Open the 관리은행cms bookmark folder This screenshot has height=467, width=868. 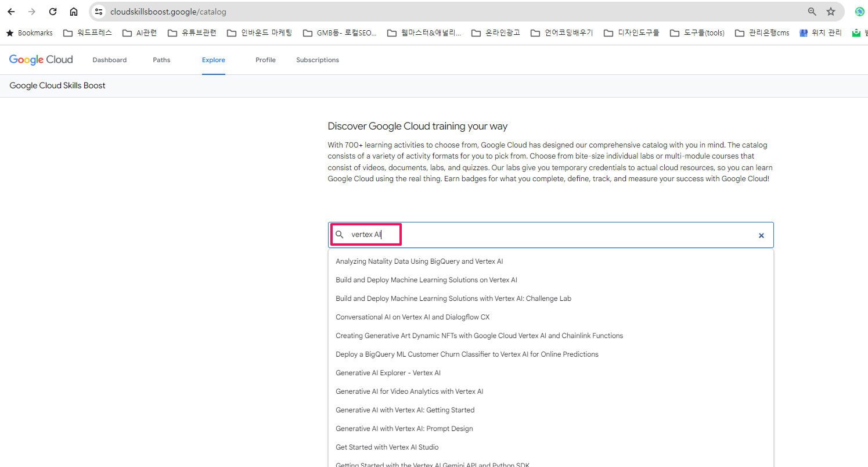tap(762, 33)
